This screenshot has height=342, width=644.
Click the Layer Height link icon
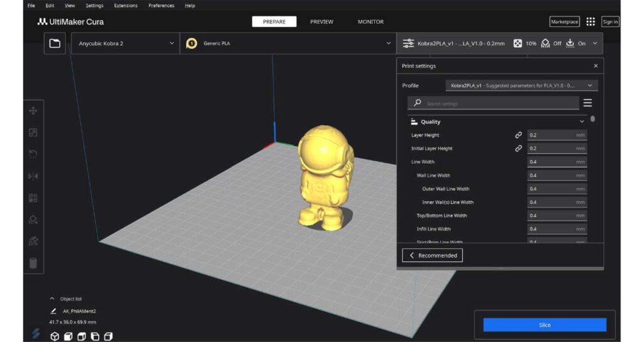click(518, 135)
